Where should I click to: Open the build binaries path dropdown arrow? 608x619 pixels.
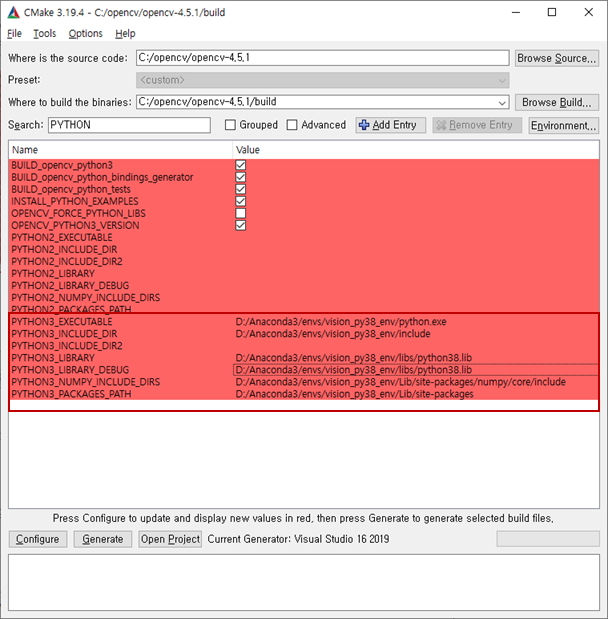tap(502, 103)
